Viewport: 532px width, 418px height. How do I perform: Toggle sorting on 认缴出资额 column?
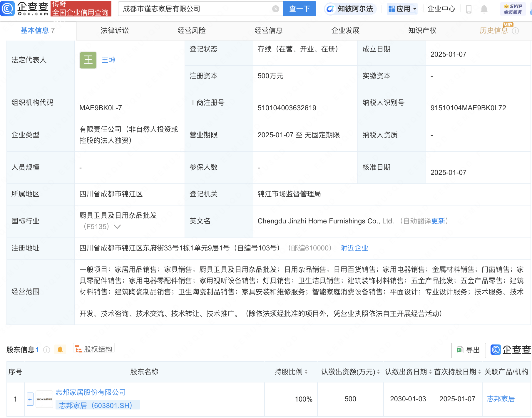tap(378, 372)
